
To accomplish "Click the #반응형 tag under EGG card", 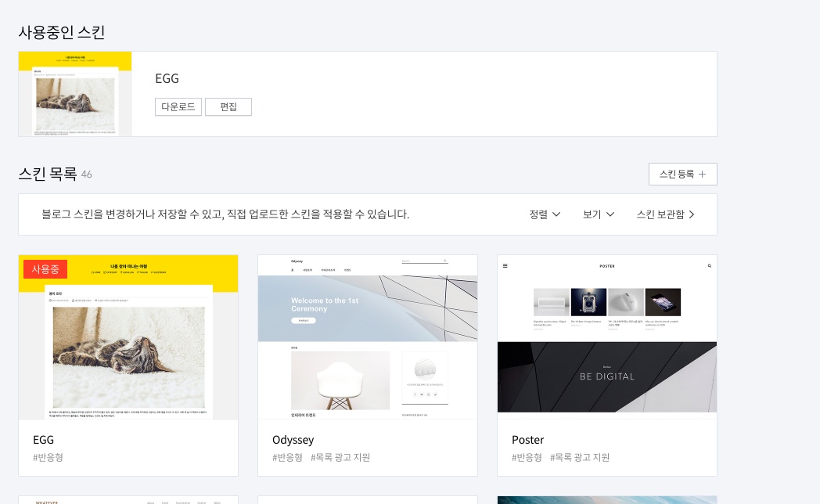I will (48, 458).
